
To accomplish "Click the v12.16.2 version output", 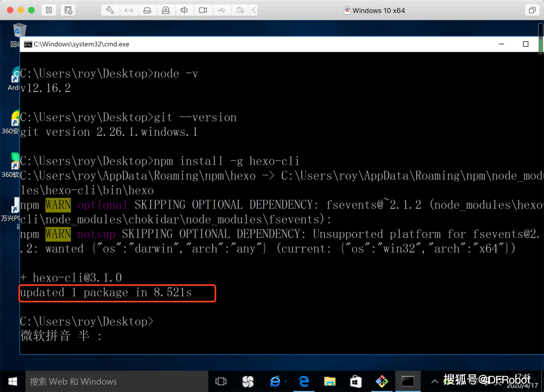I will click(45, 88).
